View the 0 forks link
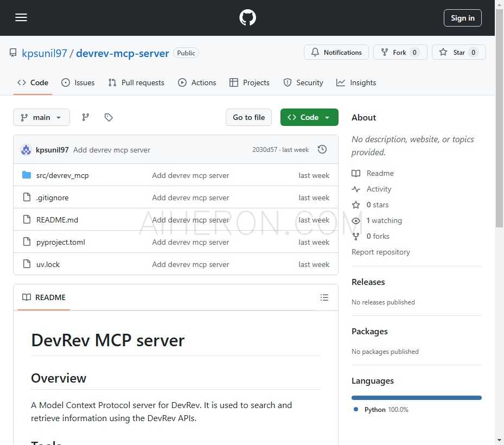504x445 pixels. click(x=371, y=236)
